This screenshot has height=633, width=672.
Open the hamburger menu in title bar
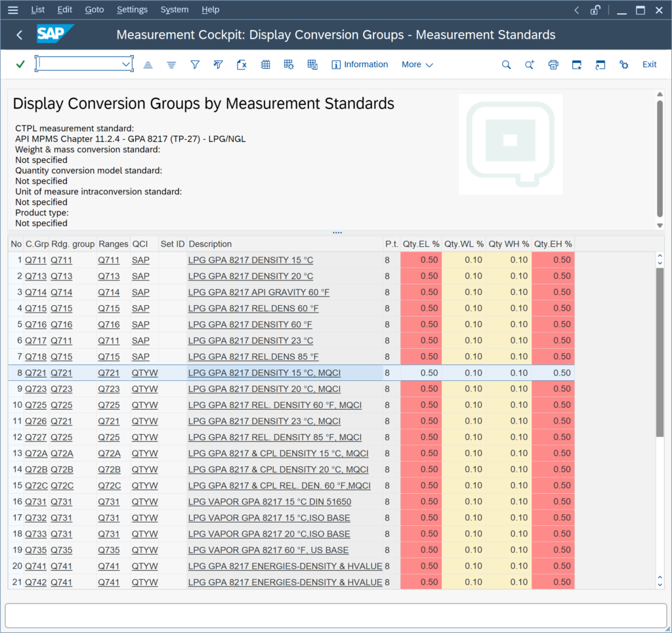coord(13,10)
